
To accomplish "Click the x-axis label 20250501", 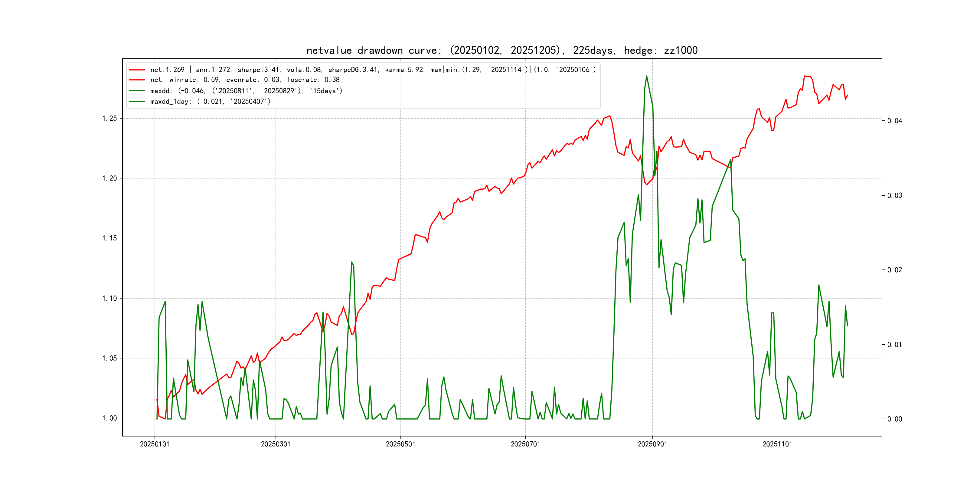I will point(400,444).
